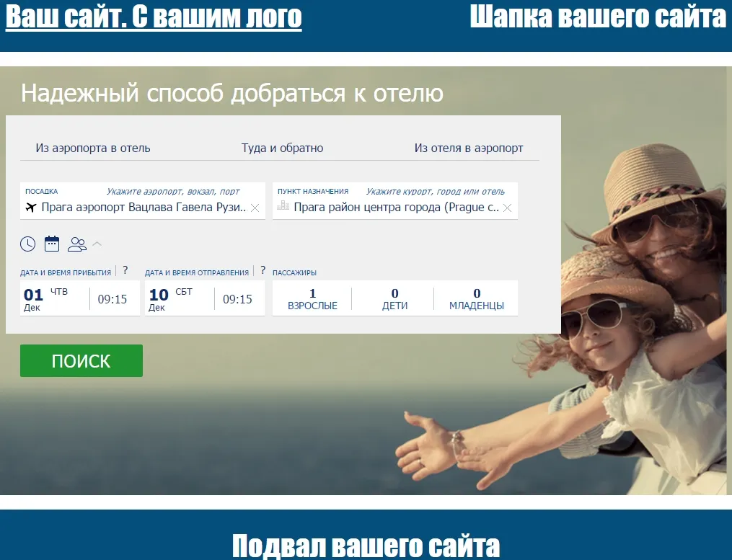Click the building icon in the destination field
The height and width of the screenshot is (560, 732).
pos(283,207)
